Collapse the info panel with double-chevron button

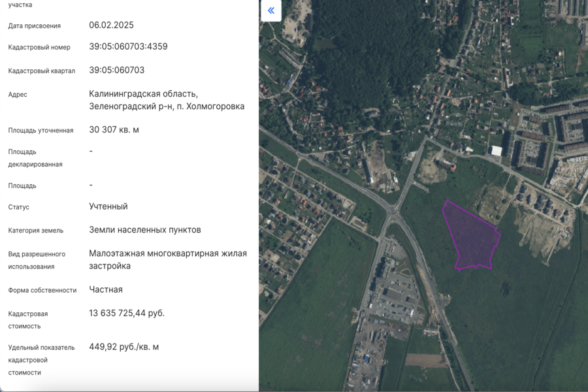click(270, 11)
